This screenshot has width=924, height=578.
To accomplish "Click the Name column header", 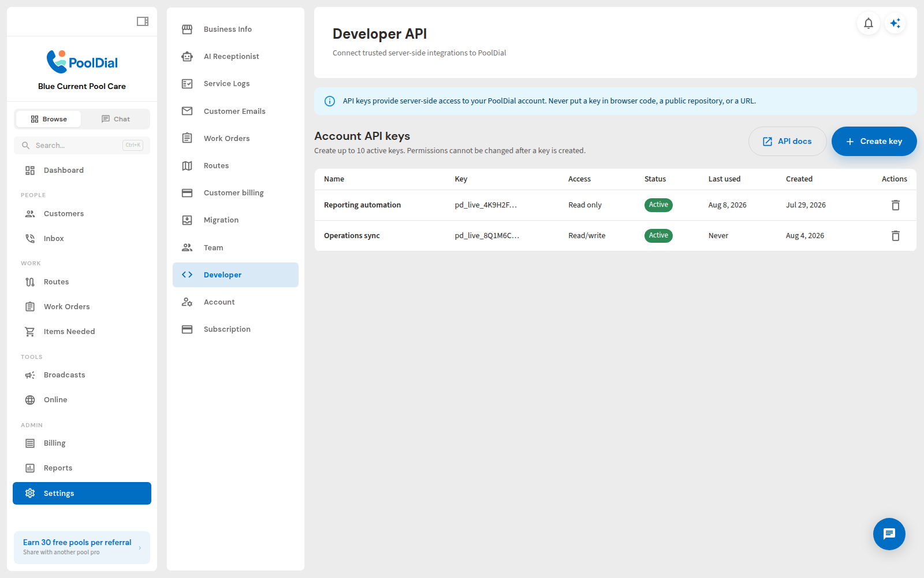I will (x=334, y=179).
